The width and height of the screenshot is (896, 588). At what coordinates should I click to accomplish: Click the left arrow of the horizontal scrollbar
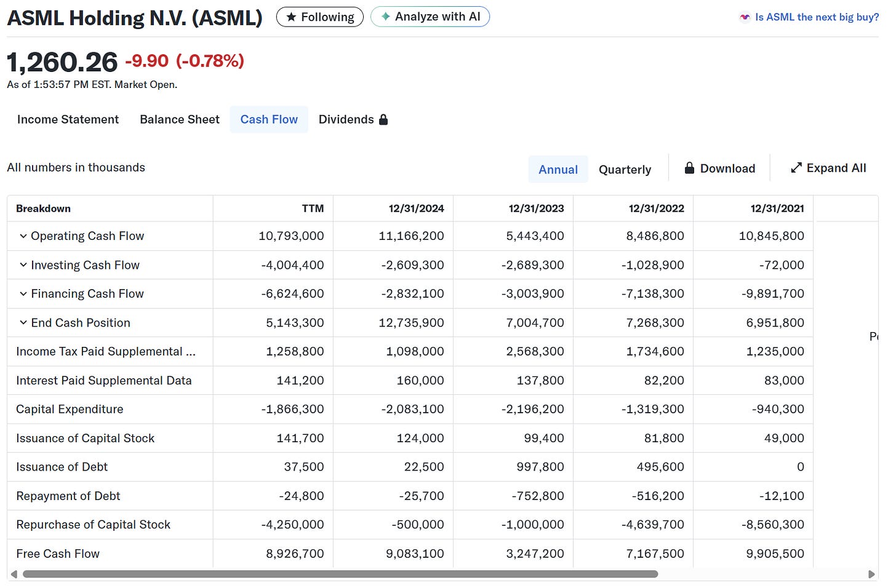click(14, 574)
